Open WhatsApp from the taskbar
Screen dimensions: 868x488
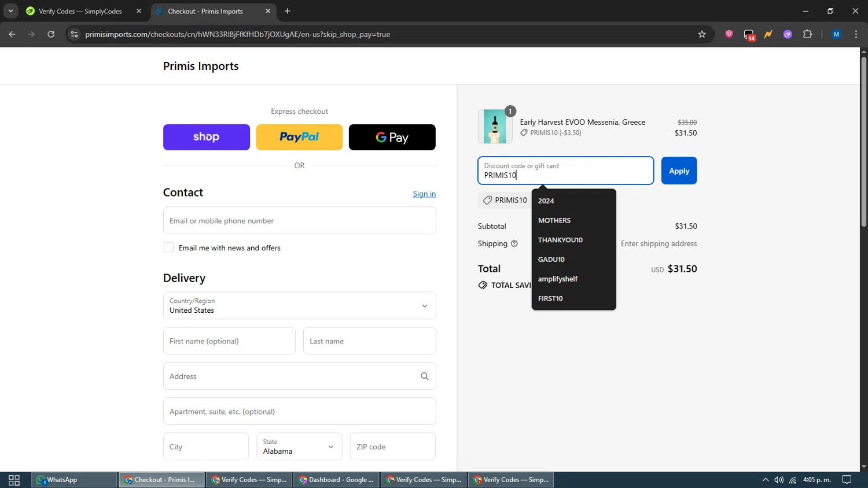(x=74, y=480)
